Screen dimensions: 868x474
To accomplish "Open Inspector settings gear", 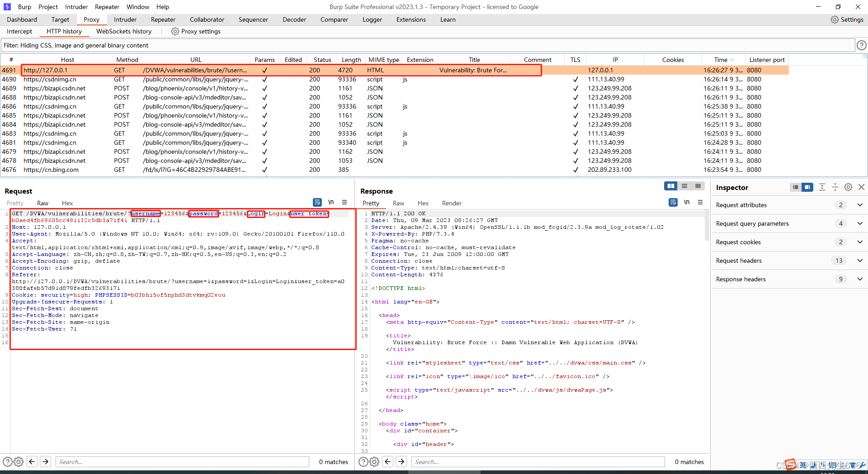I will click(x=849, y=187).
